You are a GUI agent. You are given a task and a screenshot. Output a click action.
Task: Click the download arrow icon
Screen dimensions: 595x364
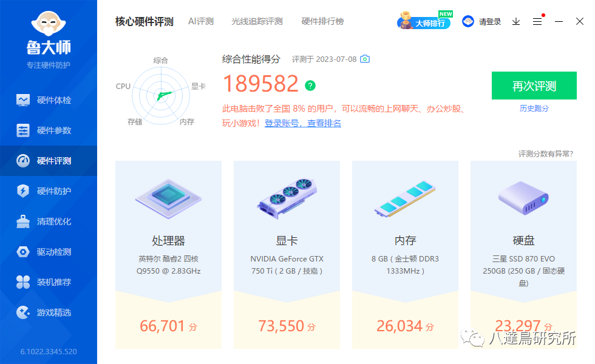(515, 22)
